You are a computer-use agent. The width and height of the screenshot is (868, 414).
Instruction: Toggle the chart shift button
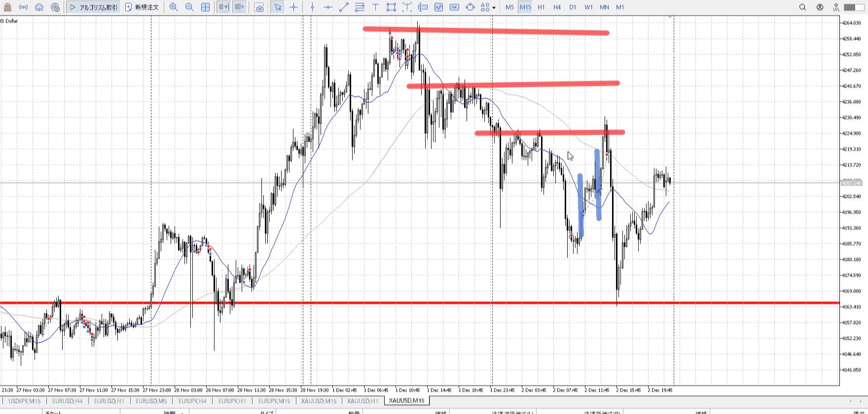click(239, 7)
